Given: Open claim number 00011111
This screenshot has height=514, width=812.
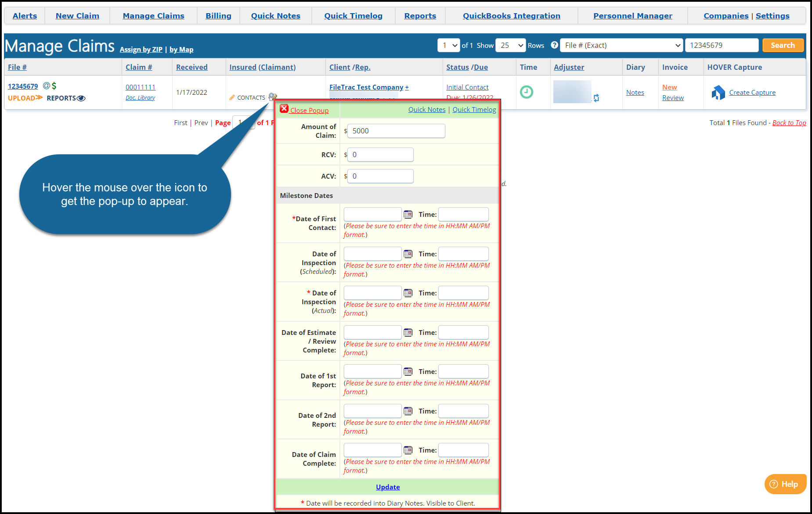Looking at the screenshot, I should [x=140, y=87].
